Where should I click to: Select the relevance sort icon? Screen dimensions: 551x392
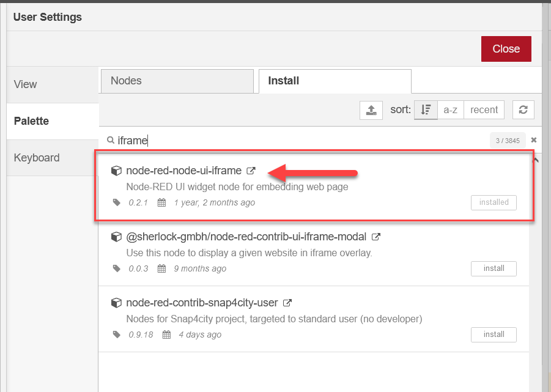click(x=426, y=110)
